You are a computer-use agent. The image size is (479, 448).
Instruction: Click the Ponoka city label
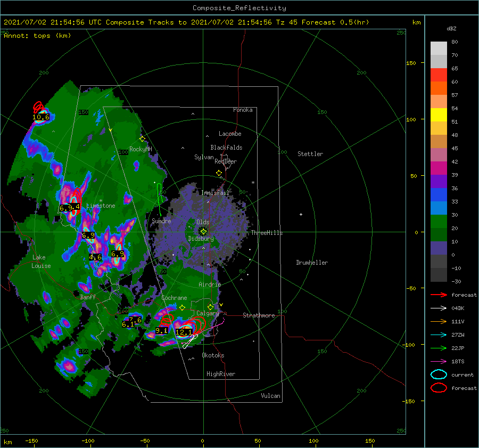click(x=243, y=110)
